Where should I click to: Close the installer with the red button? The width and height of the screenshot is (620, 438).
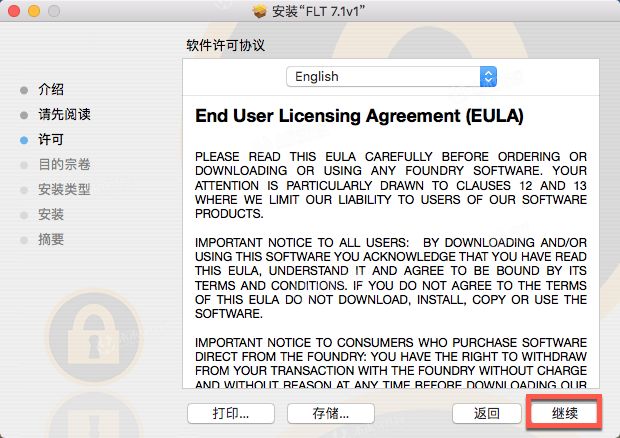pos(14,11)
